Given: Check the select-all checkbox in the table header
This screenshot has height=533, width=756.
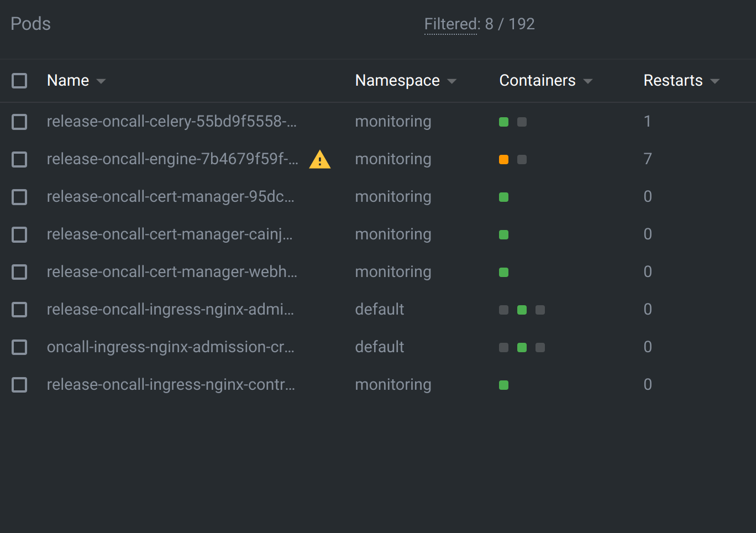Looking at the screenshot, I should (x=19, y=80).
